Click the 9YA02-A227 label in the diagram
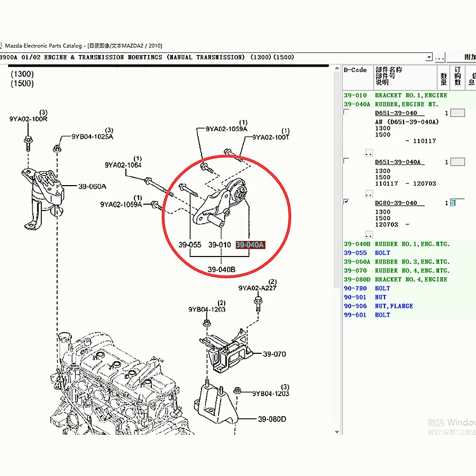Image resolution: width=476 pixels, height=476 pixels. coord(258,288)
